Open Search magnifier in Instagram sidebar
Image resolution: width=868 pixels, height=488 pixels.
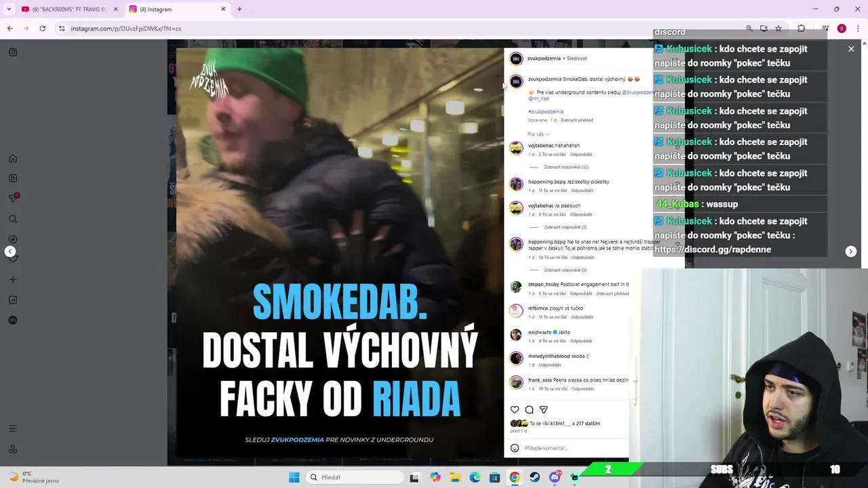13,219
